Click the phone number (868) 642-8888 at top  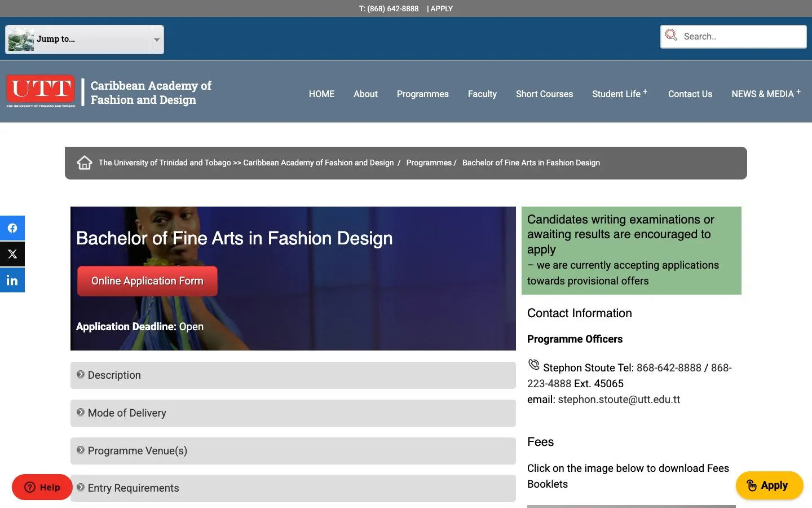pyautogui.click(x=393, y=8)
